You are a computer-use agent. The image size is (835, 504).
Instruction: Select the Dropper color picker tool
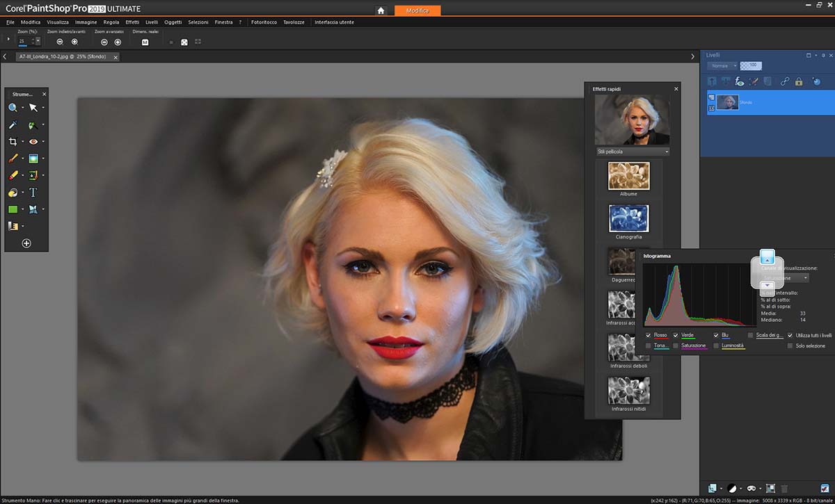(x=13, y=125)
